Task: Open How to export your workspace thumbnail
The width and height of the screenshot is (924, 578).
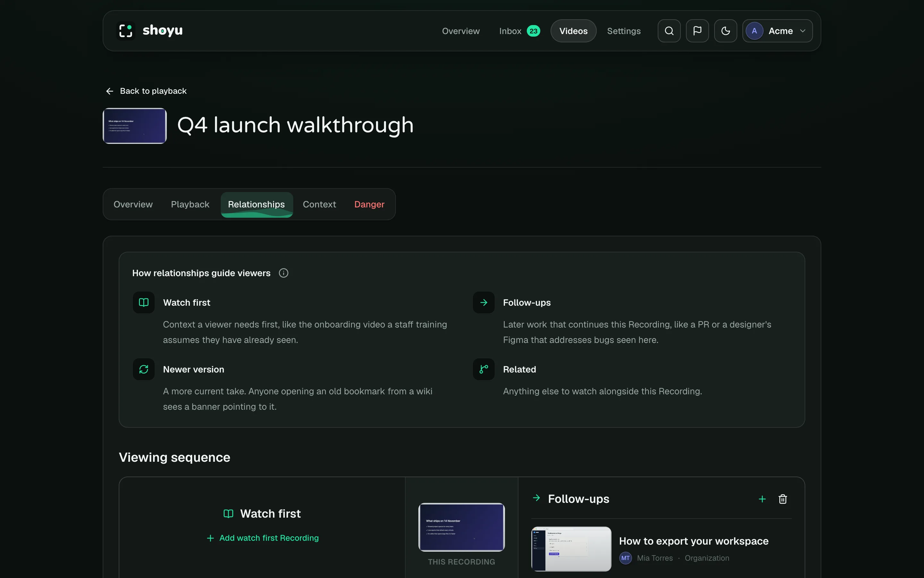Action: tap(571, 549)
